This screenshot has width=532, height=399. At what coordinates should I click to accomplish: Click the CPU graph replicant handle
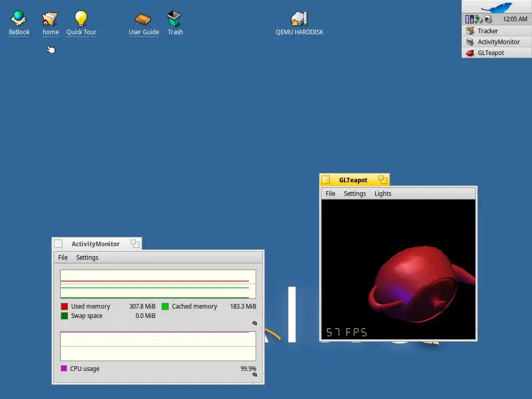pyautogui.click(x=255, y=375)
